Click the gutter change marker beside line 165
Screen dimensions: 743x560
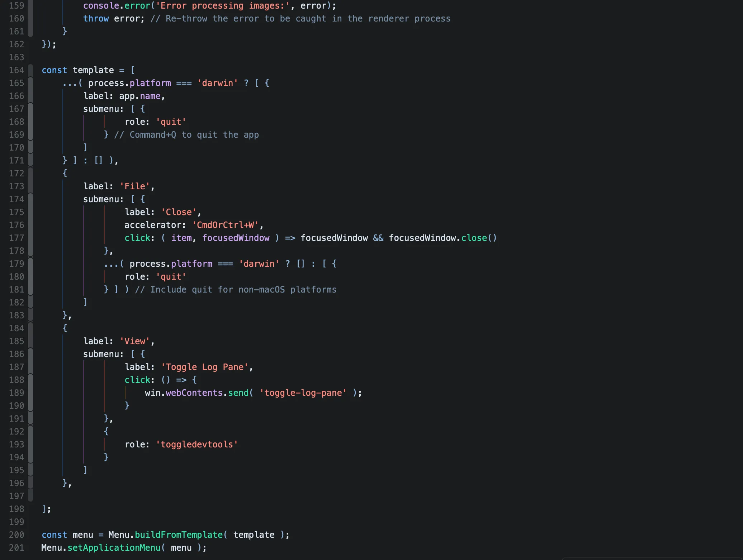click(x=30, y=83)
